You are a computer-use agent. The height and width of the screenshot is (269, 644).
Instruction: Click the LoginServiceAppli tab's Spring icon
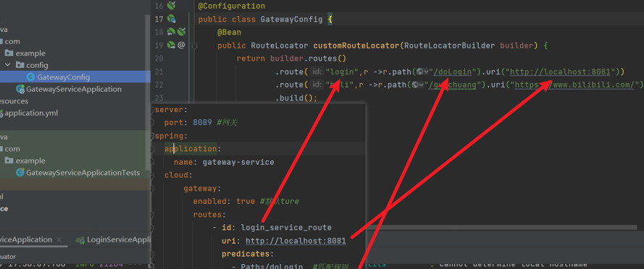[x=80, y=240]
